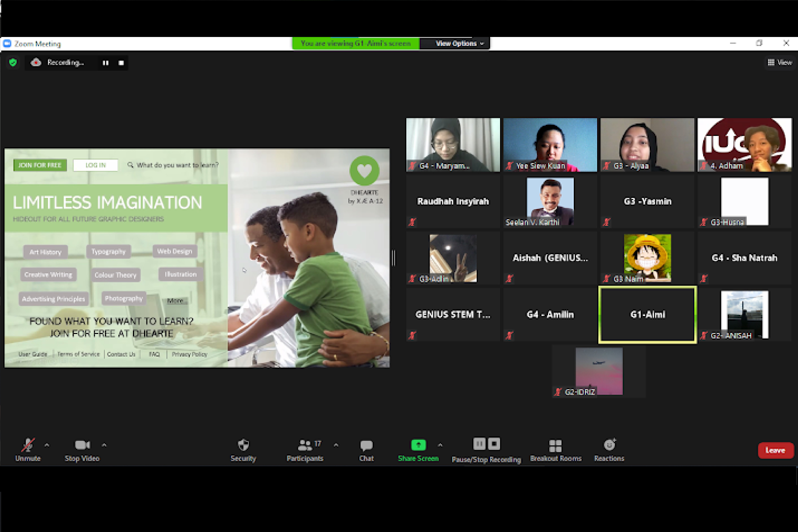Expand the arrow beside Participants

click(x=336, y=445)
